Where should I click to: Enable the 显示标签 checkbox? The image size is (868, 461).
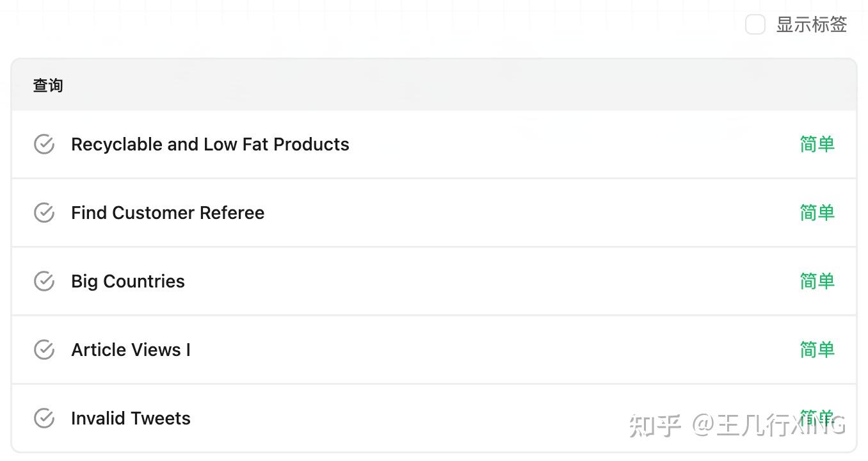coord(755,25)
